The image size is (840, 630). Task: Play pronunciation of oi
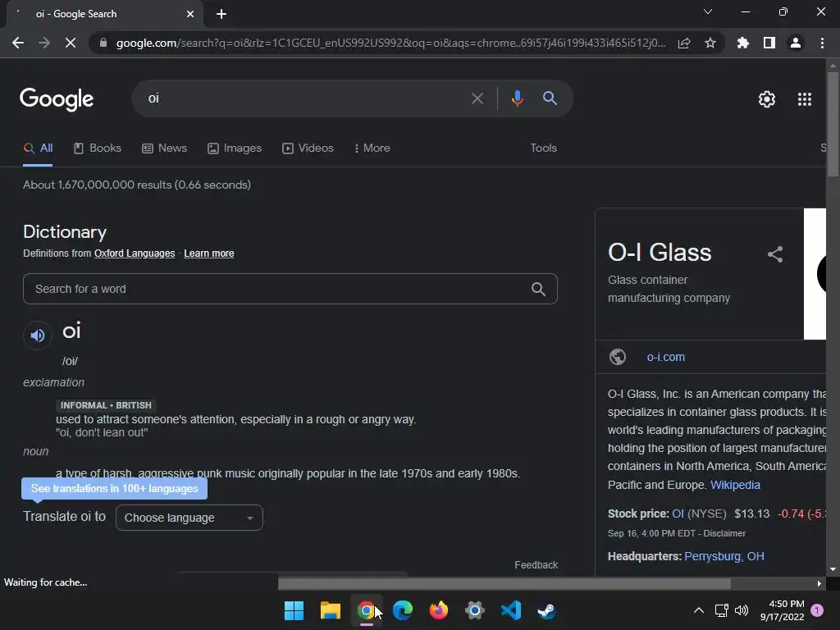[38, 336]
